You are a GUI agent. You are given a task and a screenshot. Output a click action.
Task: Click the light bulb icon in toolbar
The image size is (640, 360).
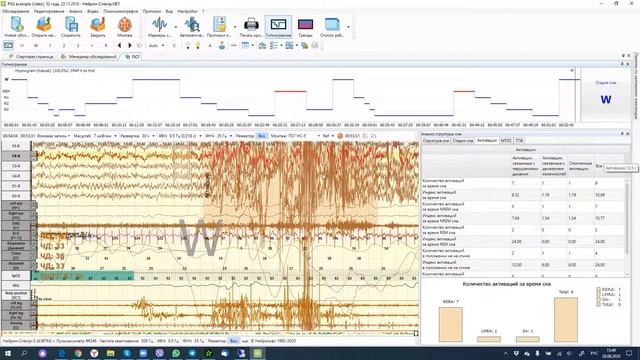click(198, 45)
